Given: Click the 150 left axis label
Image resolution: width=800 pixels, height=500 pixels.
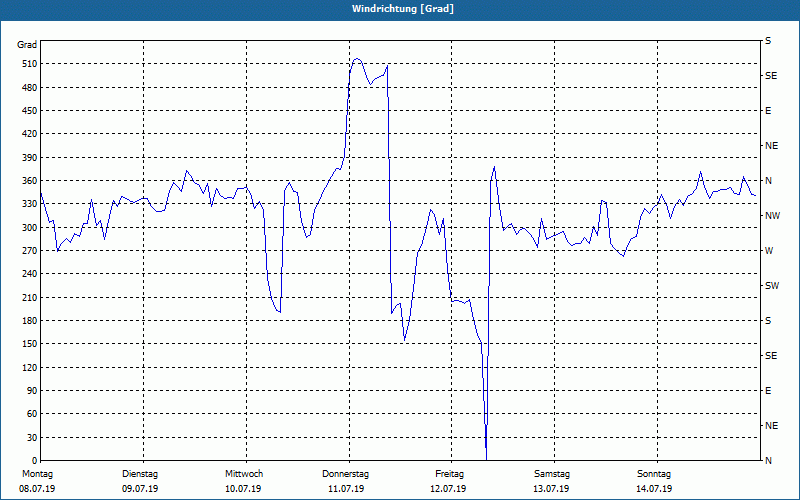Looking at the screenshot, I should (x=29, y=344).
